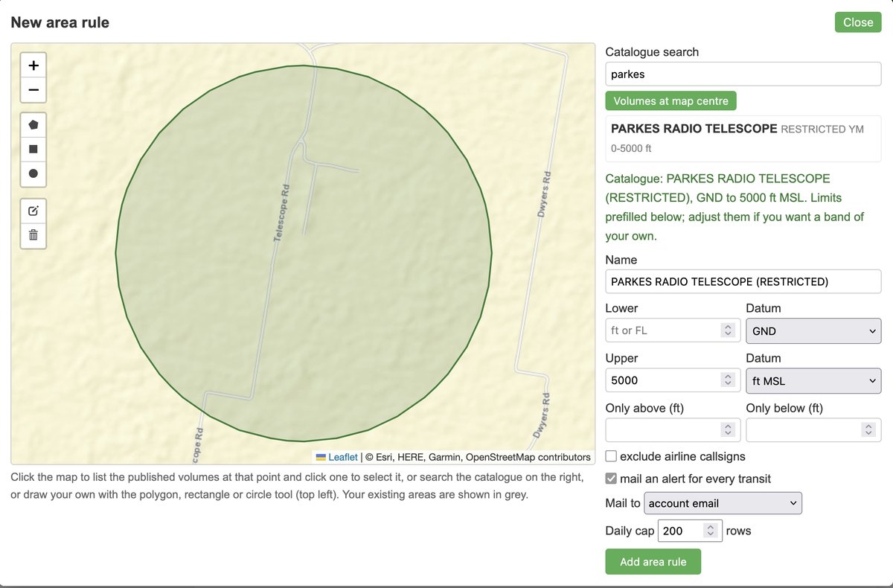The image size is (893, 588).
Task: Enable exclude airline callsigns checkbox
Action: pyautogui.click(x=611, y=456)
